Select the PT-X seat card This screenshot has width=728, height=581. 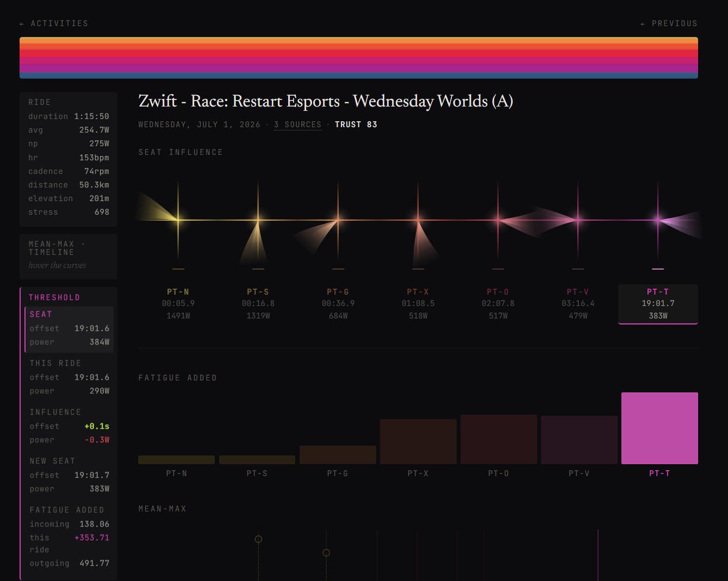pos(418,304)
